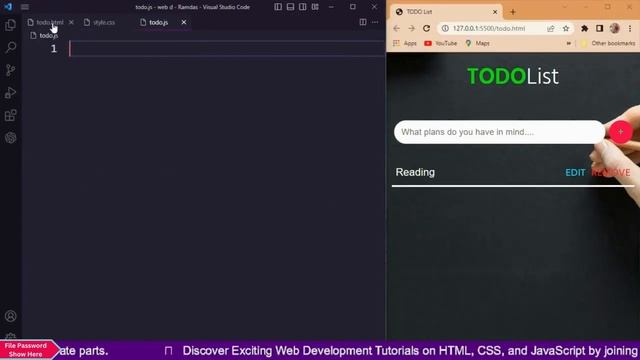This screenshot has width=640, height=360.
Task: Open a new Chrome tab
Action: (x=513, y=12)
